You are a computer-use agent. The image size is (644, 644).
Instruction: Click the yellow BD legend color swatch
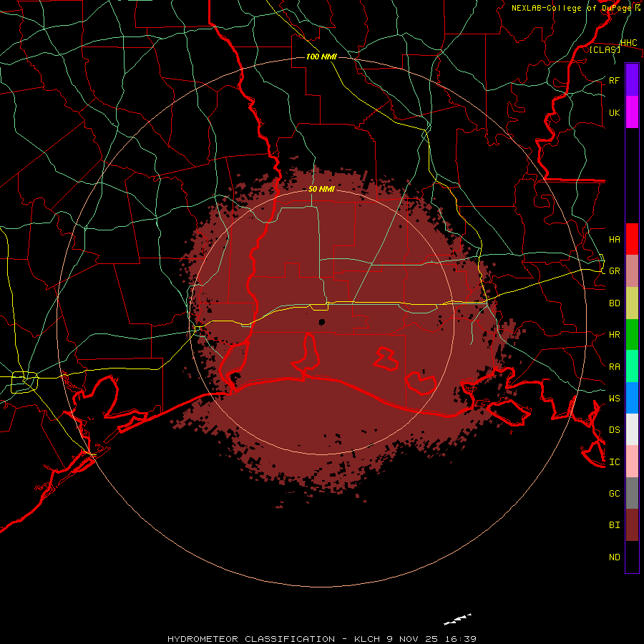pos(632,303)
